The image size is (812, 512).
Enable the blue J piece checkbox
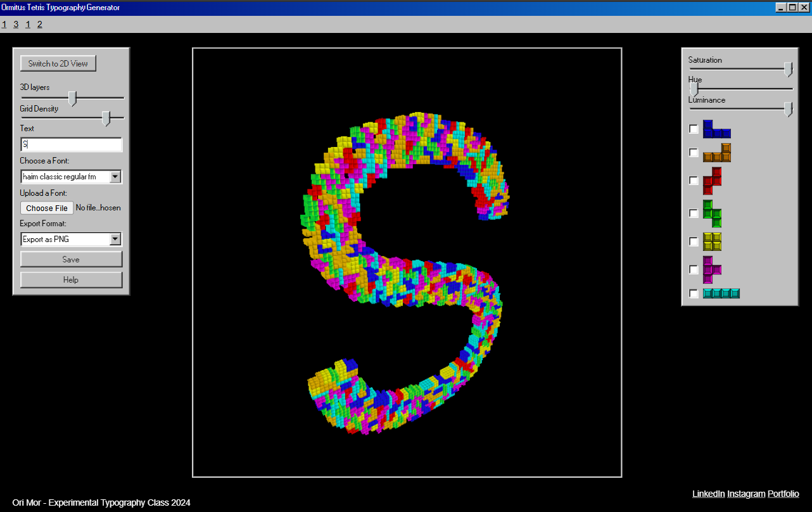[x=694, y=129]
